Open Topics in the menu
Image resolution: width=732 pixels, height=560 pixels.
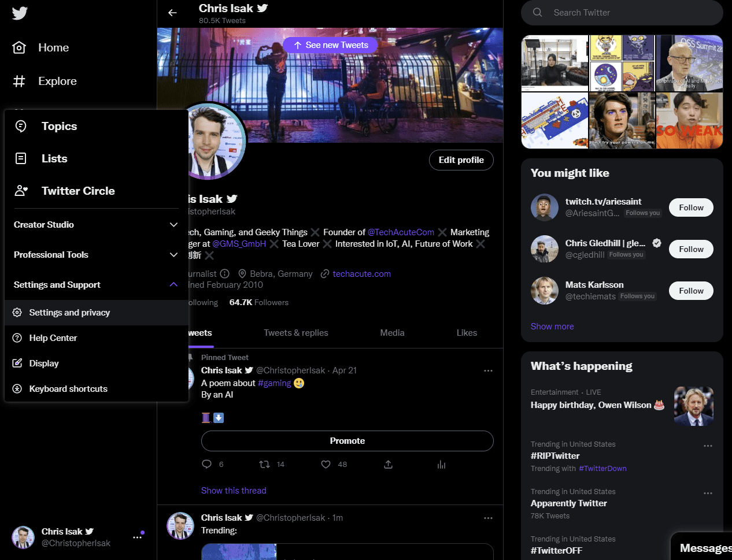(x=97, y=126)
